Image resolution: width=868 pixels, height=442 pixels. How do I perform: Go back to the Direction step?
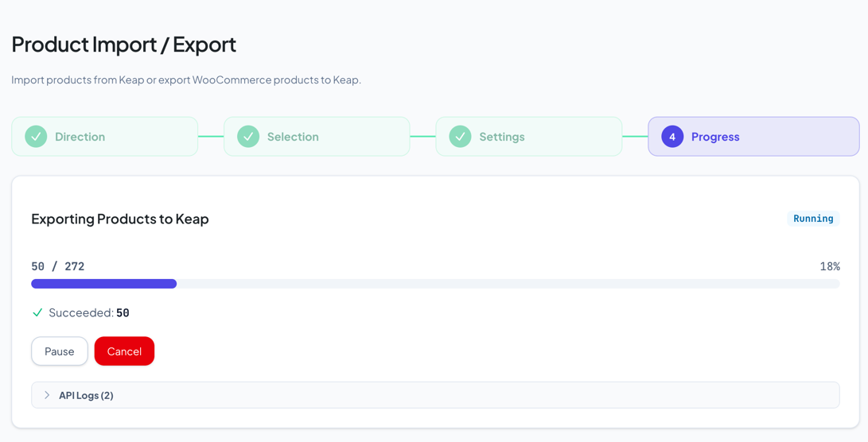click(x=80, y=137)
